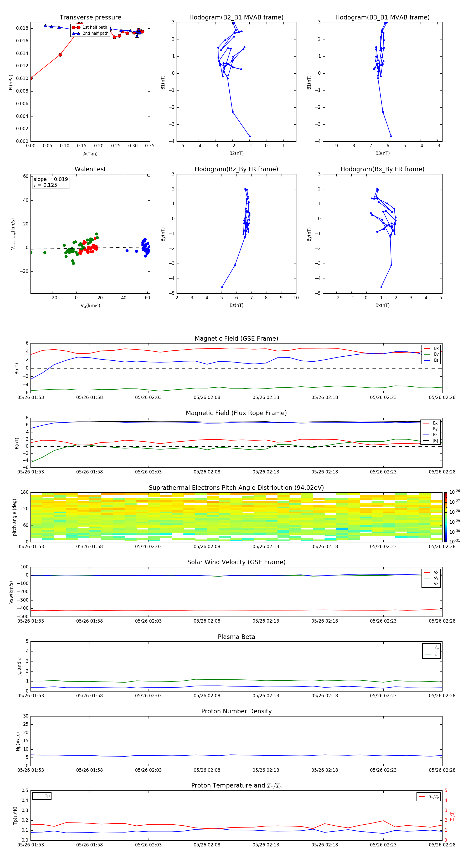473x868 pixels.
Task: Click the βp legend entry in Plasma Beta
Action: click(431, 647)
